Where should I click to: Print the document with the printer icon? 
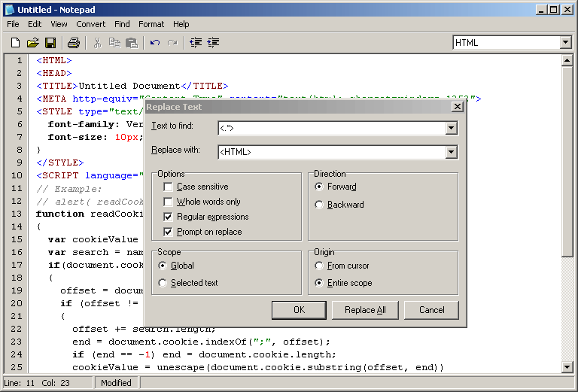(74, 43)
